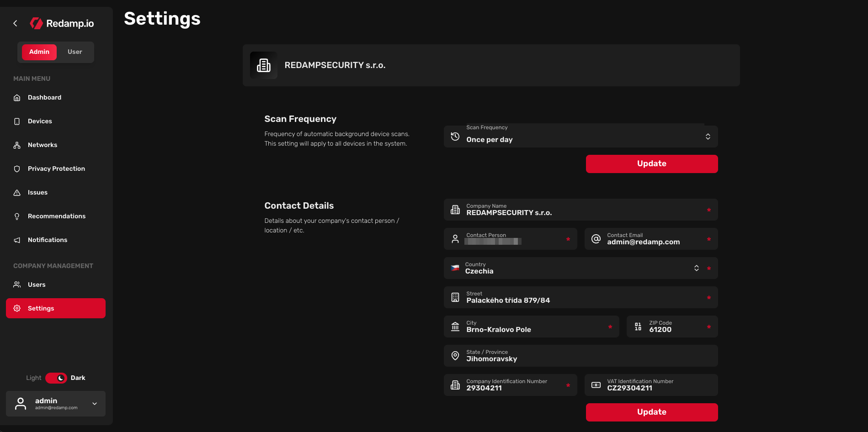Toggle the Light/Dark theme switch
This screenshot has width=868, height=432.
[56, 378]
